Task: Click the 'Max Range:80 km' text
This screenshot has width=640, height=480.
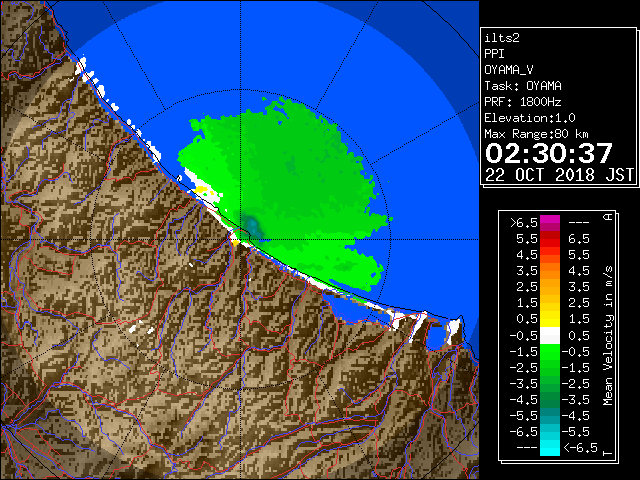Action: pyautogui.click(x=536, y=134)
